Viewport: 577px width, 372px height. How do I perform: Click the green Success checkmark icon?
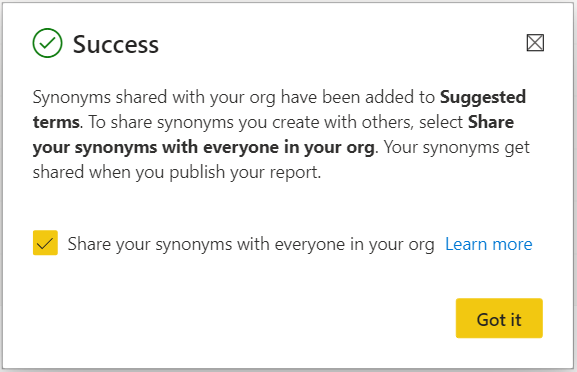coord(47,43)
